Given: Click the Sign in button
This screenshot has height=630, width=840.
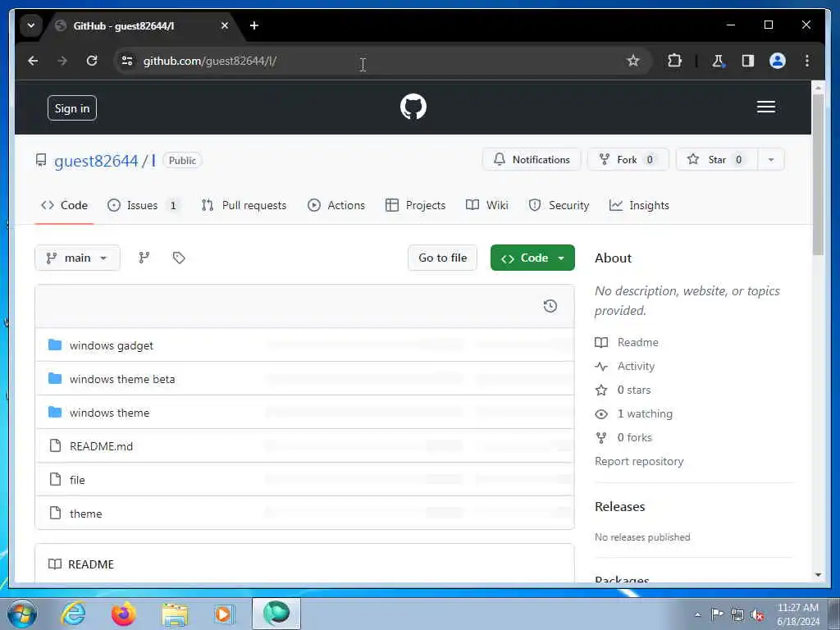Looking at the screenshot, I should 72,108.
